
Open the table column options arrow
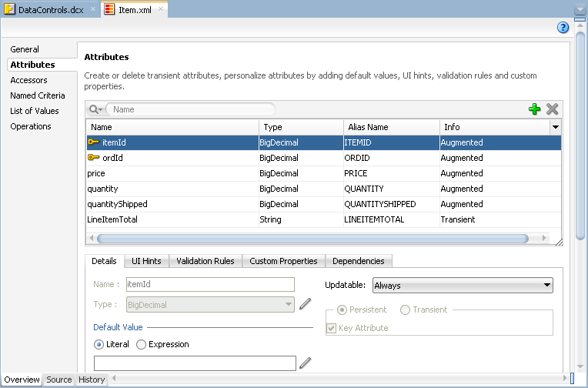coord(556,127)
